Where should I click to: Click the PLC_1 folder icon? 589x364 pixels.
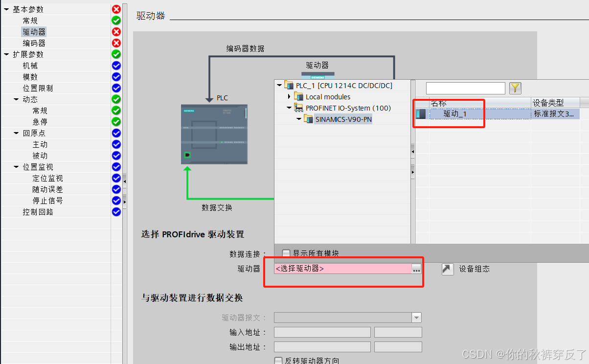pos(289,86)
